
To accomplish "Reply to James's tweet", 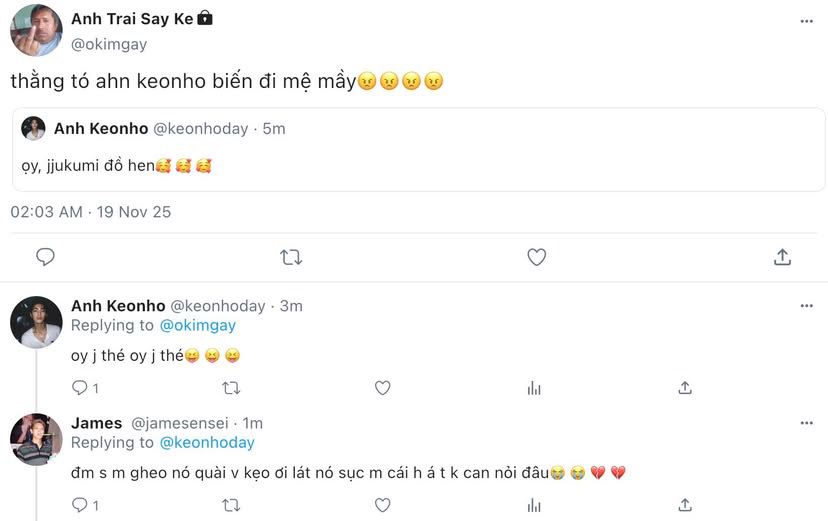I will (x=80, y=505).
